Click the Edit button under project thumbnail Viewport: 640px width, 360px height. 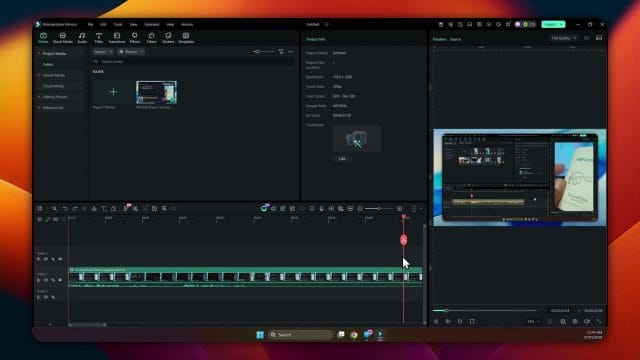[x=342, y=158]
